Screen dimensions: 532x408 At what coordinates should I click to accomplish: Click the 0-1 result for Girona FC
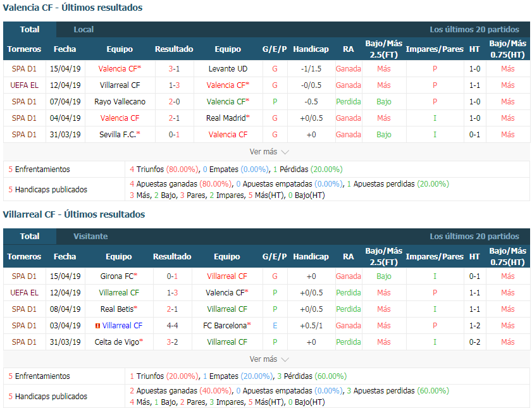pos(172,276)
